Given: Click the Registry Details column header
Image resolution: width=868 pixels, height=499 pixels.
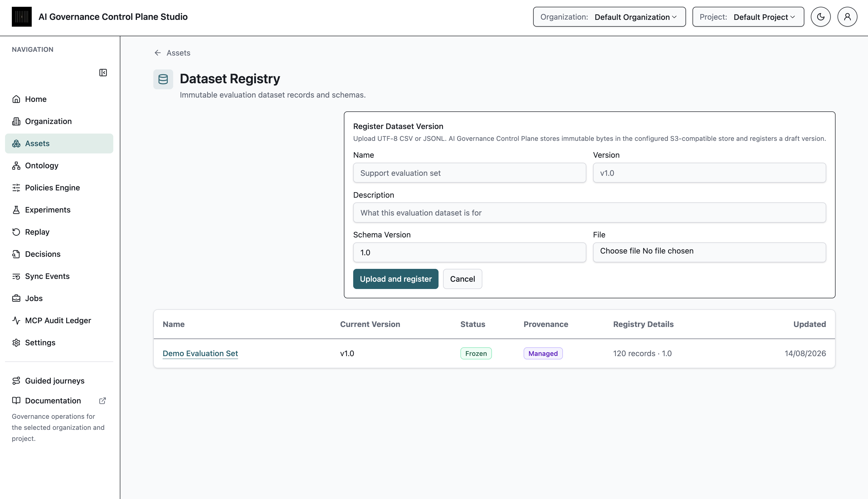Looking at the screenshot, I should point(643,324).
